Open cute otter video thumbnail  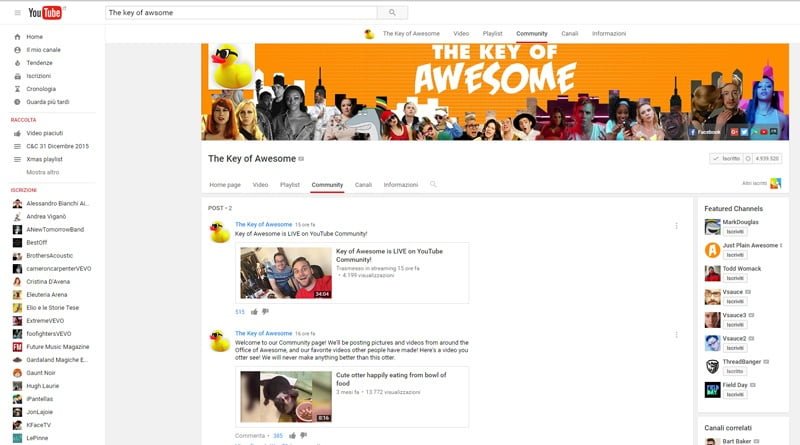click(286, 397)
